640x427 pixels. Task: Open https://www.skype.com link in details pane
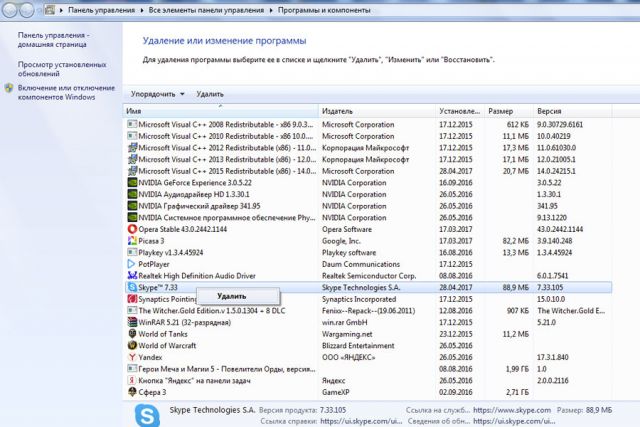[512, 410]
